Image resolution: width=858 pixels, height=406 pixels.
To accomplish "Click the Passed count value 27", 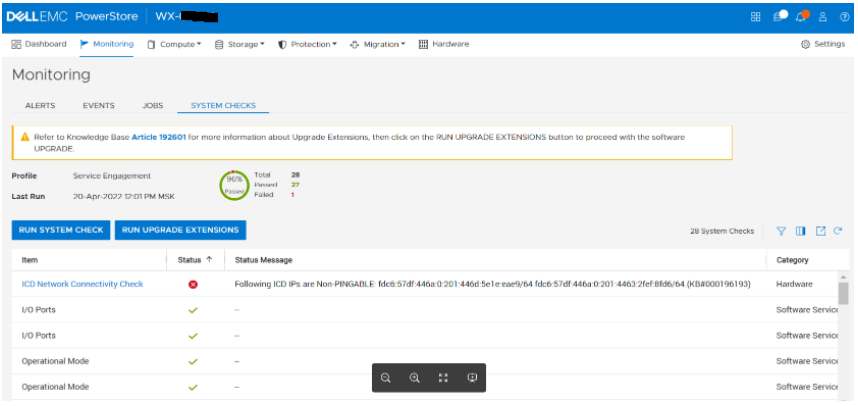I will [x=295, y=185].
